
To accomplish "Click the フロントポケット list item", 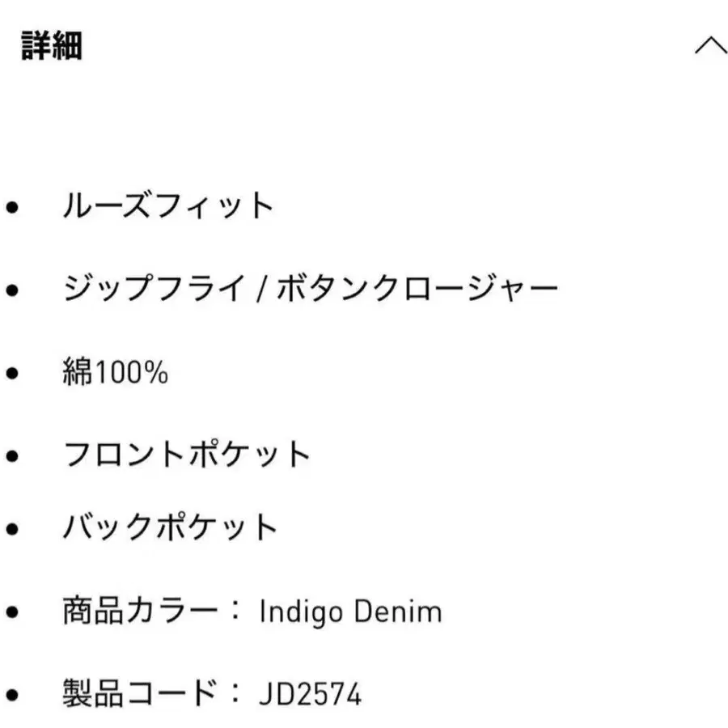I will tap(187, 455).
